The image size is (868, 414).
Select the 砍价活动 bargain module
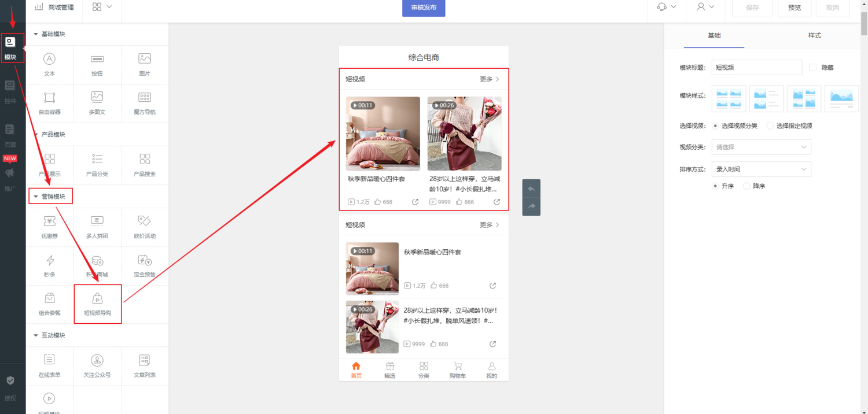pyautogui.click(x=145, y=227)
